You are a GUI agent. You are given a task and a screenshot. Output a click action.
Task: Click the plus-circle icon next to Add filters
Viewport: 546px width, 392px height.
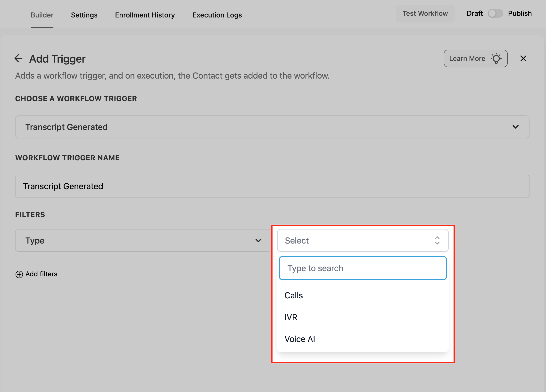click(19, 274)
